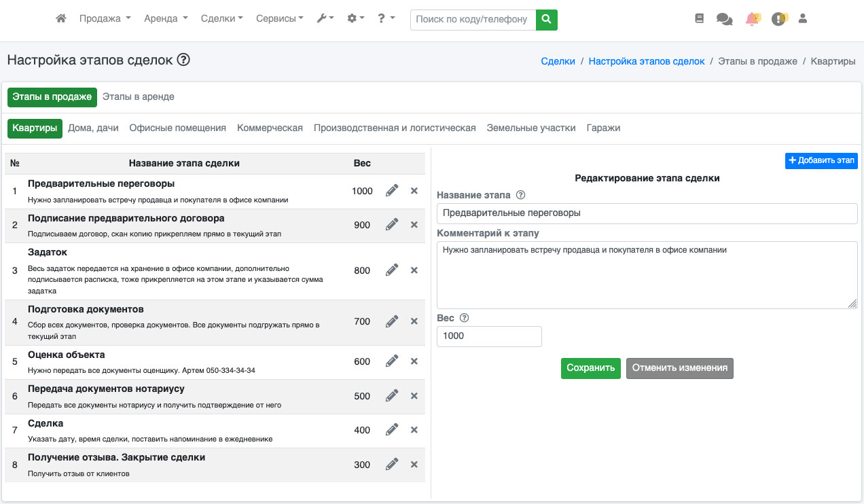
Task: Click the Добавить этап button
Action: point(821,161)
